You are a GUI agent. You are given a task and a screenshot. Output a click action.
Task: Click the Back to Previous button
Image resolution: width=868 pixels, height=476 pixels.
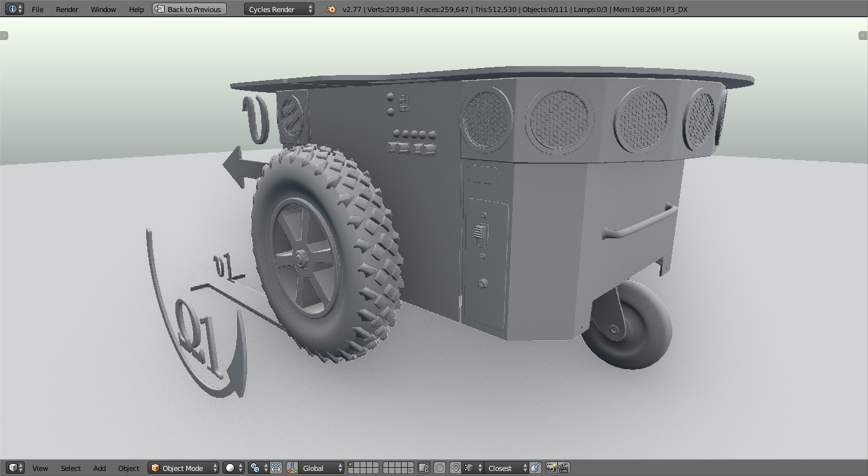(x=189, y=9)
